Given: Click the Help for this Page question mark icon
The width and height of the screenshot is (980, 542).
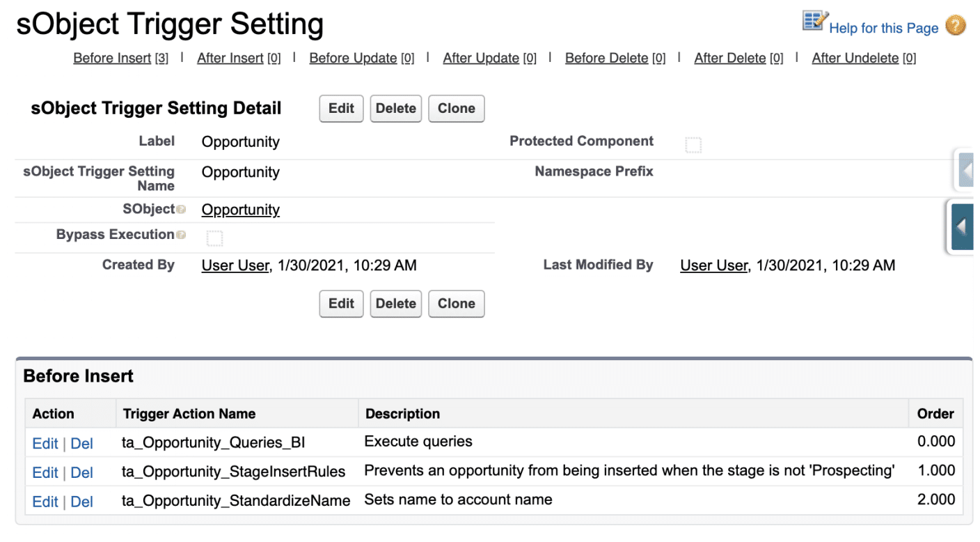Looking at the screenshot, I should tap(956, 26).
